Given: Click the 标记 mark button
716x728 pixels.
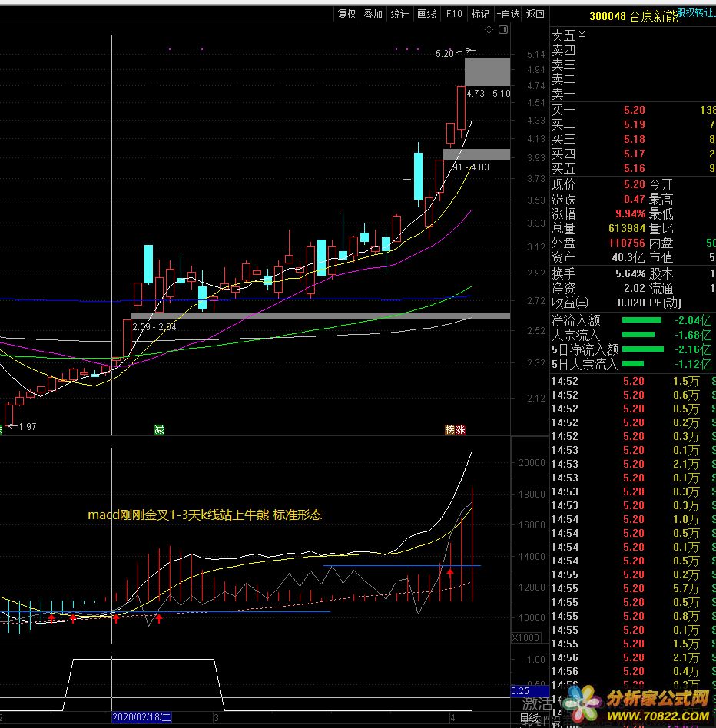Looking at the screenshot, I should coord(480,14).
